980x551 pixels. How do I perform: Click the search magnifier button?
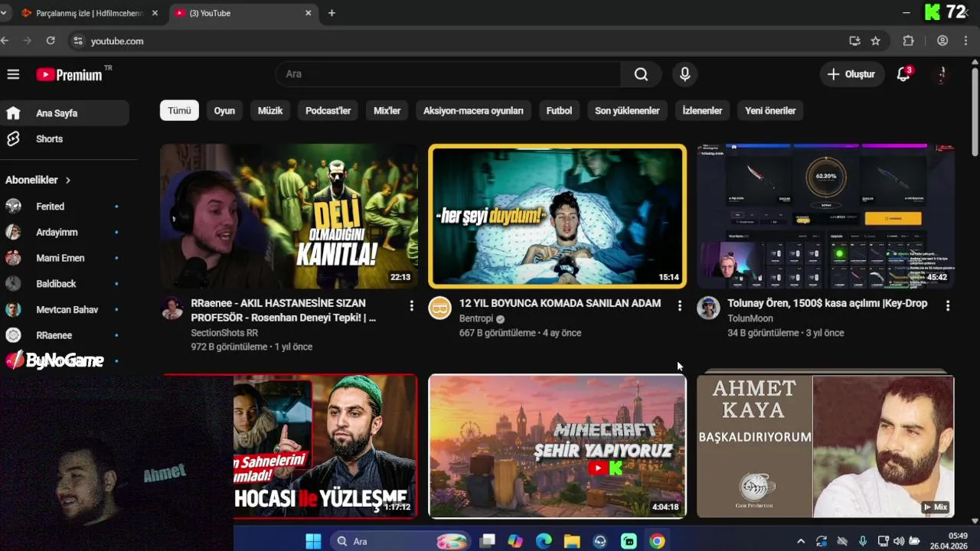coord(641,74)
